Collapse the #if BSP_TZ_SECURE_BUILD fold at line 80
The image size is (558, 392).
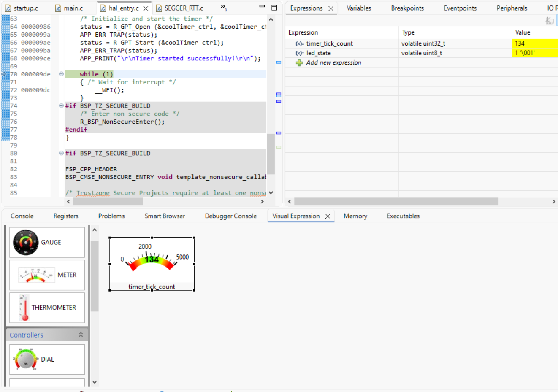(61, 153)
